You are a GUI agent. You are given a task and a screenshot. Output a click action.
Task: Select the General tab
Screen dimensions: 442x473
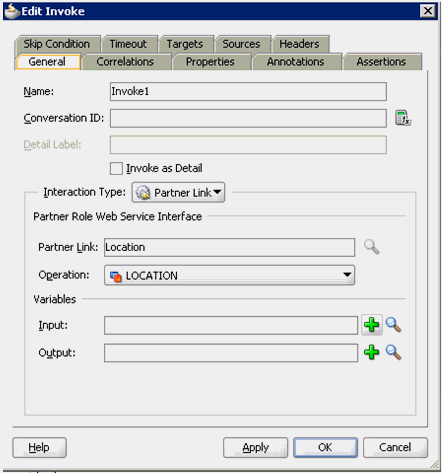point(47,62)
